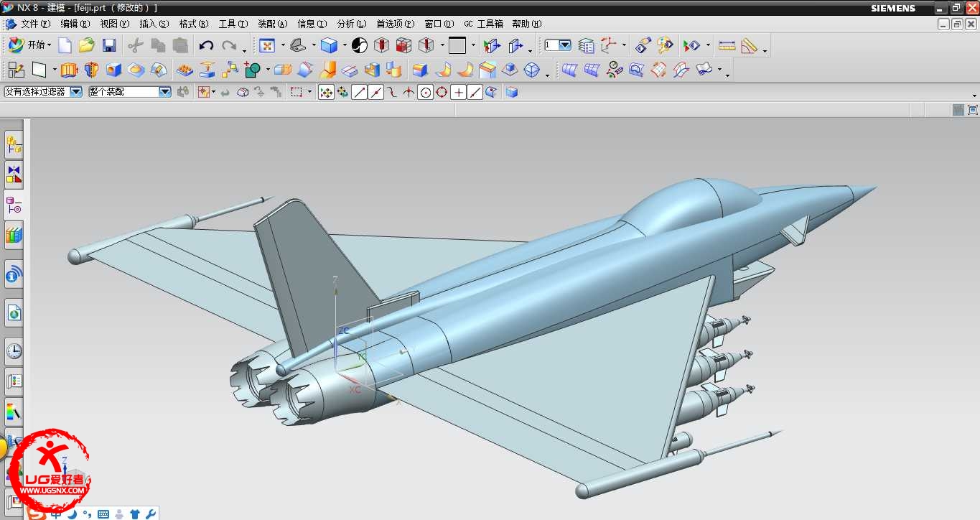This screenshot has height=520, width=980.
Task: Select the Revolve tool
Action: [x=91, y=70]
